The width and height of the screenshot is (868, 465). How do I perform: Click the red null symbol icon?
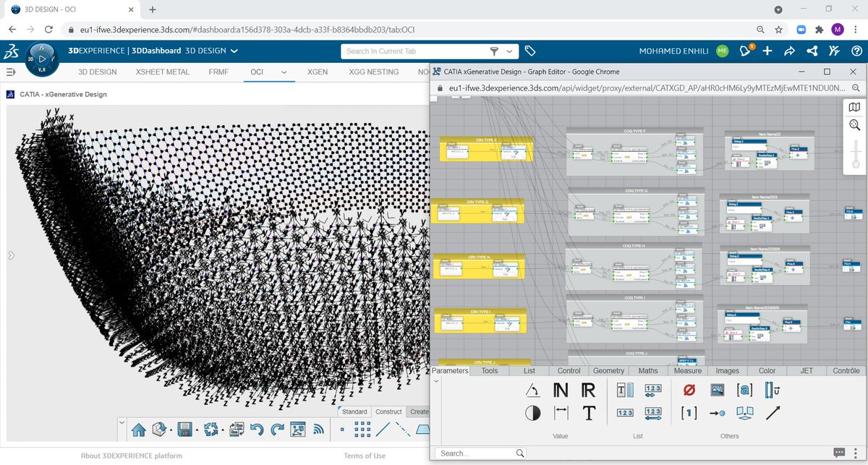click(x=689, y=391)
